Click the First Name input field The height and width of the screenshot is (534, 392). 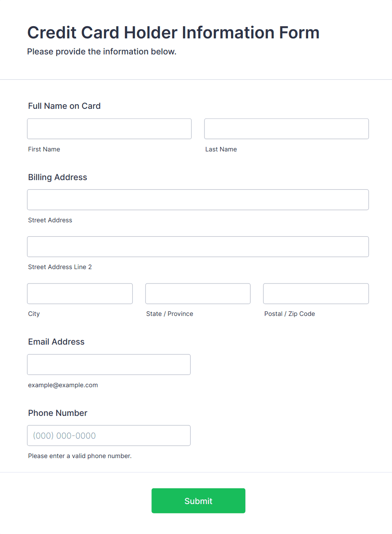click(109, 129)
